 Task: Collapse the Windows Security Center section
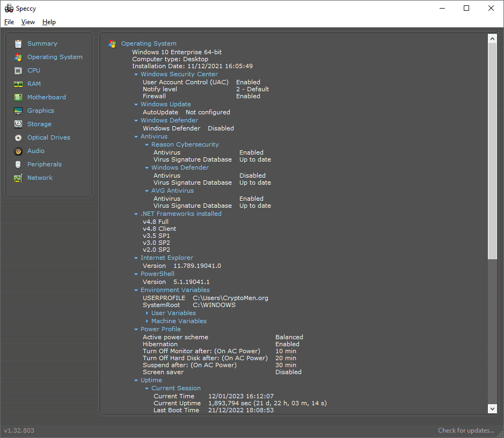coord(136,75)
